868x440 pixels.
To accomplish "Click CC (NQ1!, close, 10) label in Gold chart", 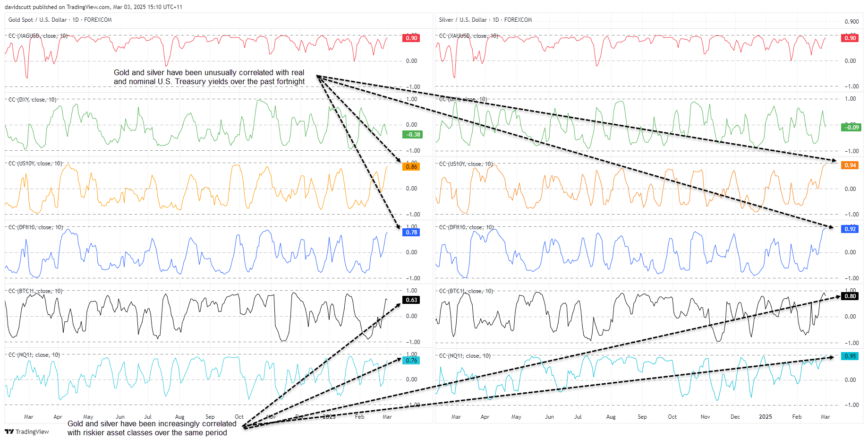I will [34, 355].
